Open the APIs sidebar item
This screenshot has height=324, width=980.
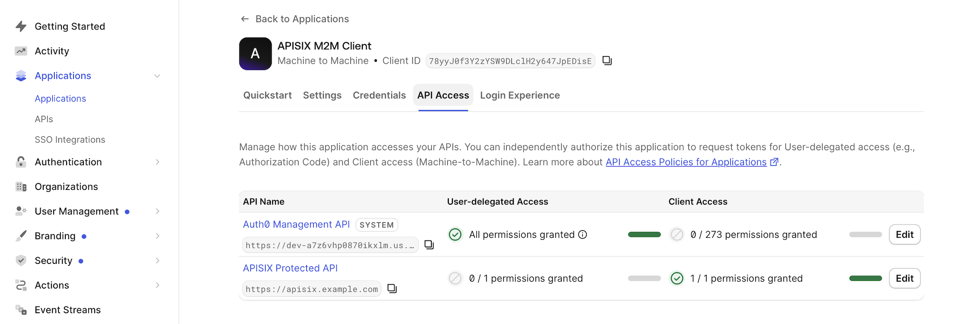(44, 119)
